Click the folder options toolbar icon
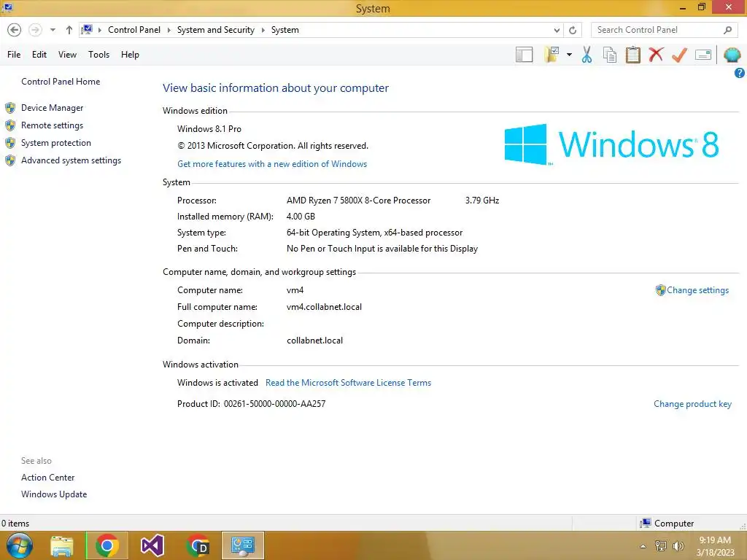 [x=551, y=55]
